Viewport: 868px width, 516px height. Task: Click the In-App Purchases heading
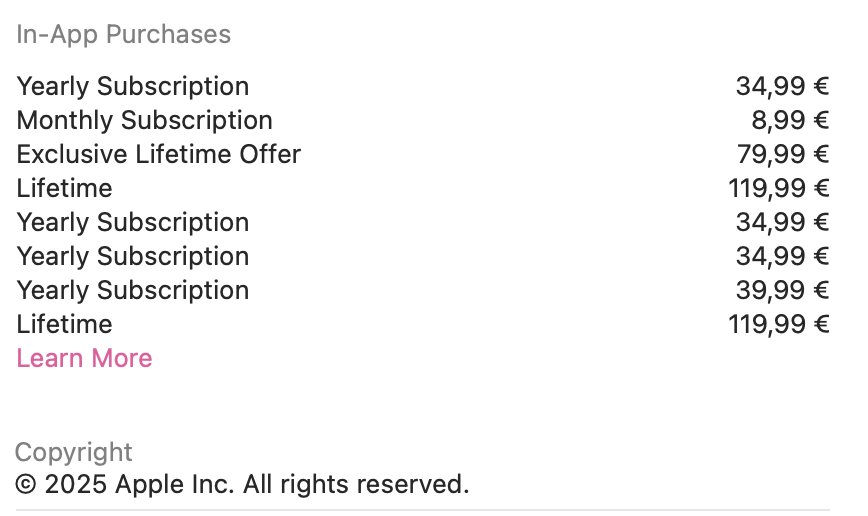123,34
